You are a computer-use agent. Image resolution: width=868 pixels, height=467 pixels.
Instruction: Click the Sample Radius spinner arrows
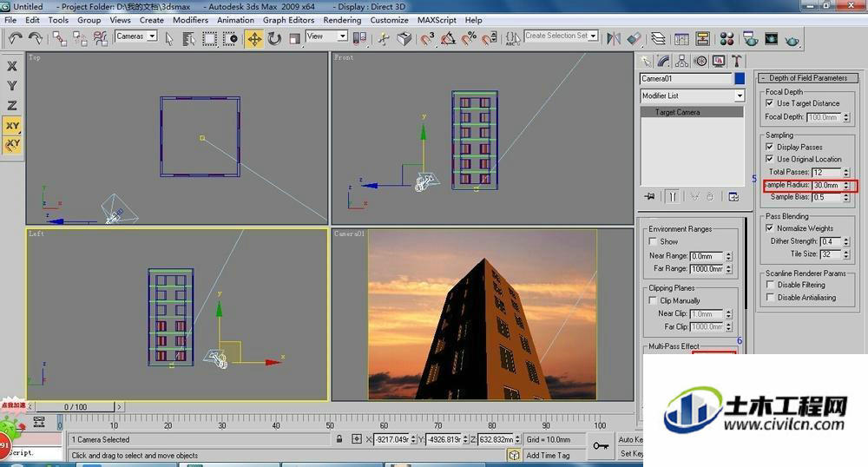point(845,186)
